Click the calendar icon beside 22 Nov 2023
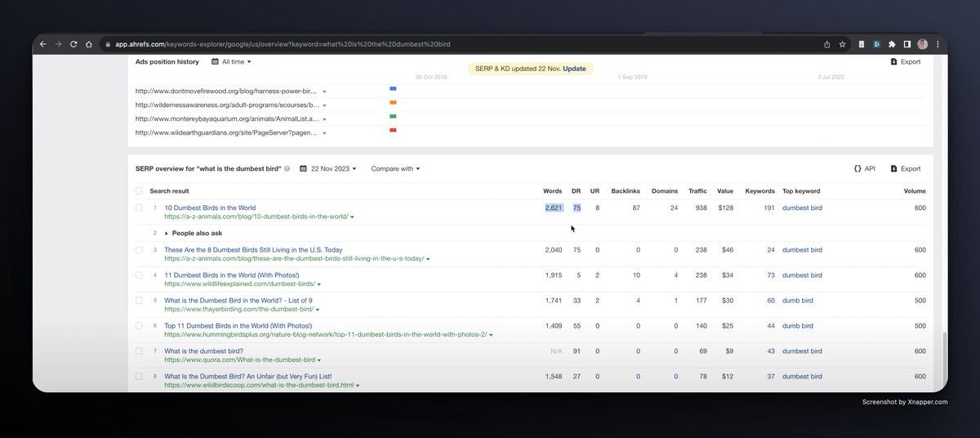Image resolution: width=980 pixels, height=438 pixels. click(304, 169)
